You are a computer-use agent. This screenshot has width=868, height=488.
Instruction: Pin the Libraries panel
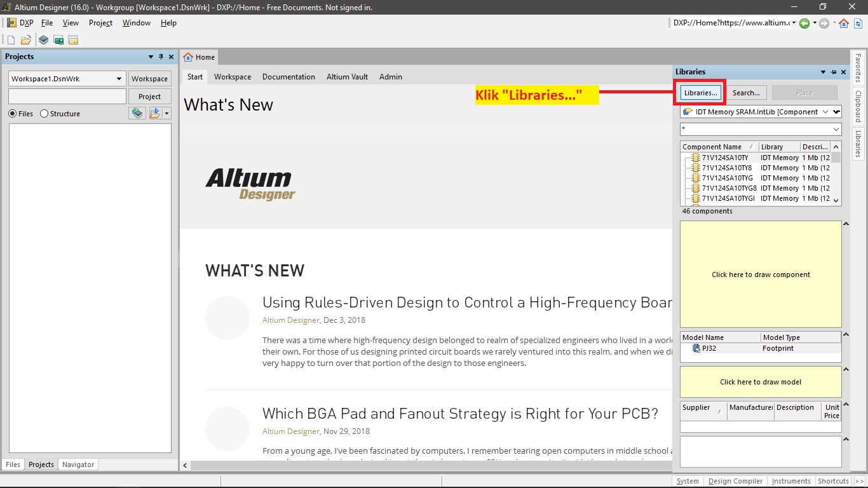pos(834,72)
